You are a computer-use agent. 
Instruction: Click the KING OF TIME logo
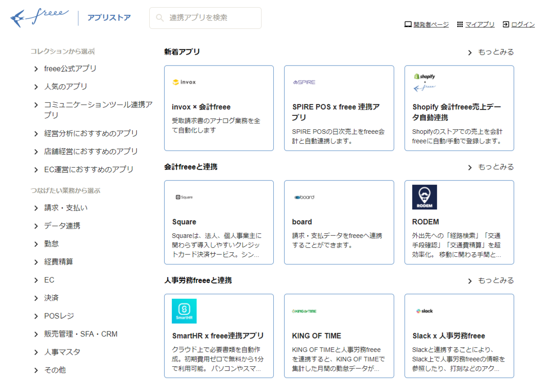[304, 311]
